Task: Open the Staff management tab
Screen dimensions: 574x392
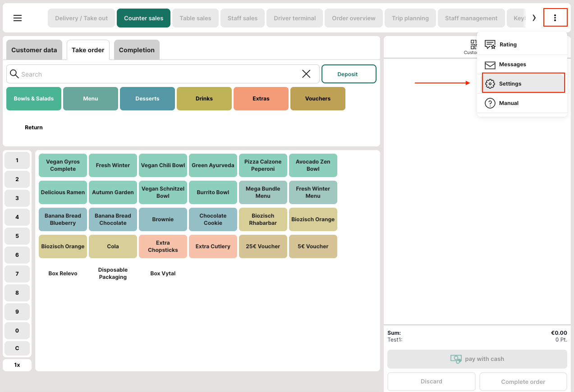Action: 471,18
